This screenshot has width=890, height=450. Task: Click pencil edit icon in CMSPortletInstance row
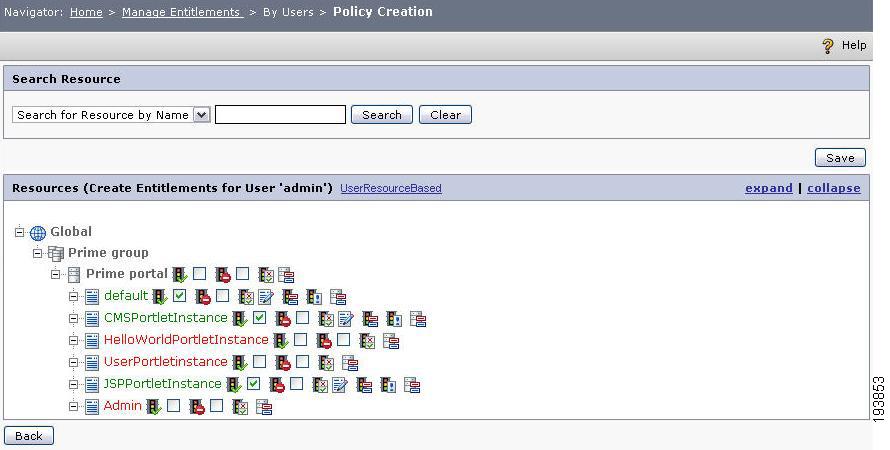(x=346, y=319)
